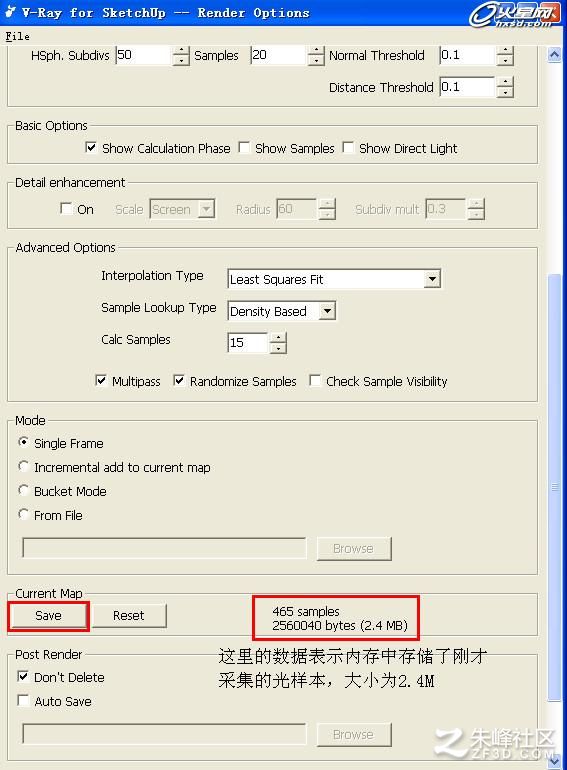Save the current irradiance map
This screenshot has height=770, width=567.
(x=49, y=616)
